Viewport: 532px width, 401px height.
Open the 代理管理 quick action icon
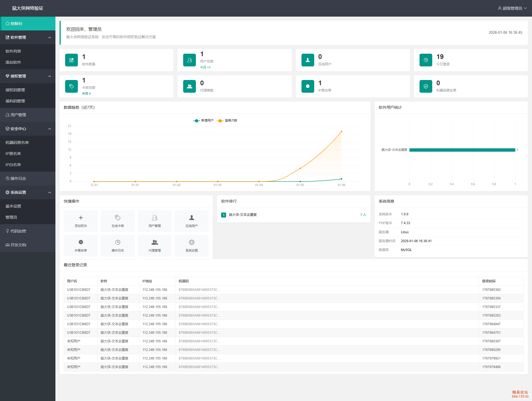coord(155,242)
